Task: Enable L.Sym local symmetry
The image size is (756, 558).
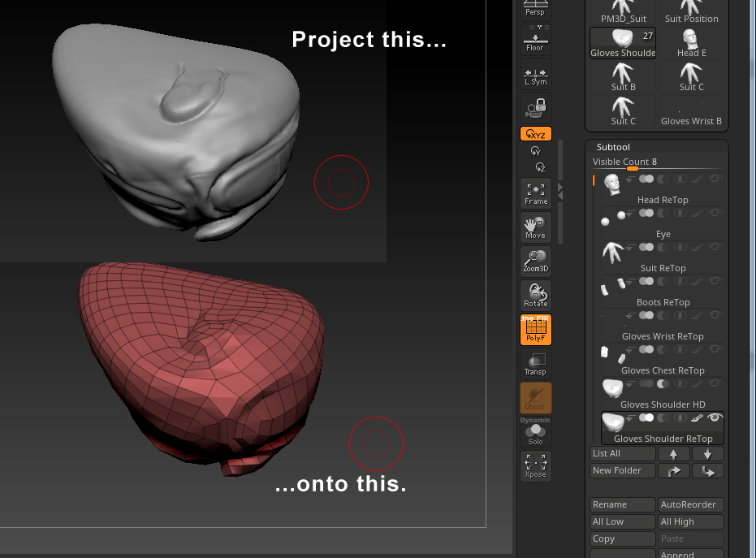Action: point(535,75)
